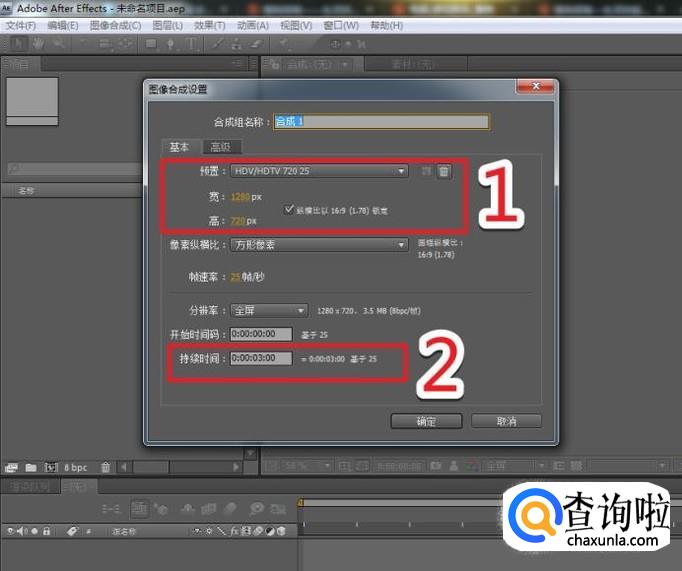682x571 pixels.
Task: Toggle the viewer grid and guides button
Action: pos(344,466)
